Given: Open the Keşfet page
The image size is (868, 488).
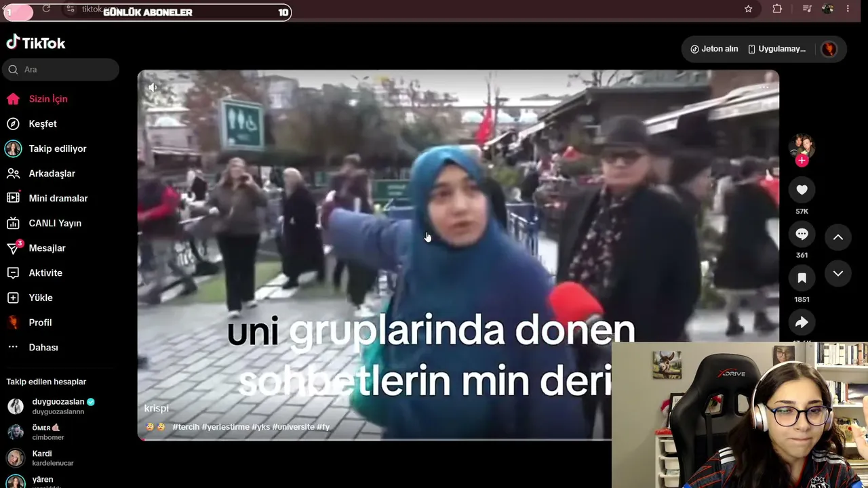Looking at the screenshot, I should pyautogui.click(x=42, y=124).
